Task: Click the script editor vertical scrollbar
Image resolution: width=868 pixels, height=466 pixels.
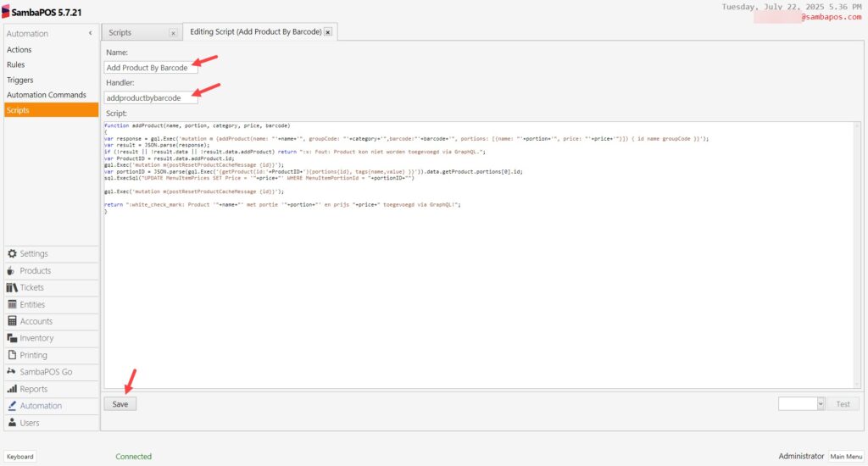Action: 857,254
